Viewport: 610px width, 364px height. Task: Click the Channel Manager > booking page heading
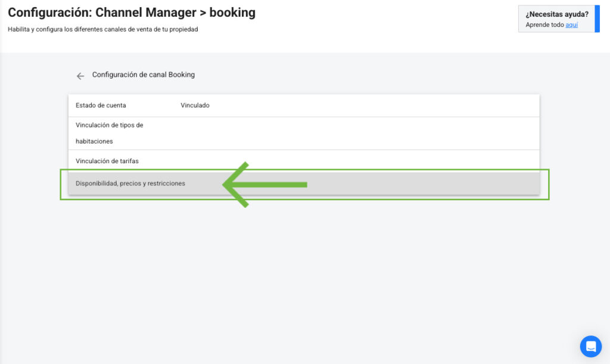[132, 13]
